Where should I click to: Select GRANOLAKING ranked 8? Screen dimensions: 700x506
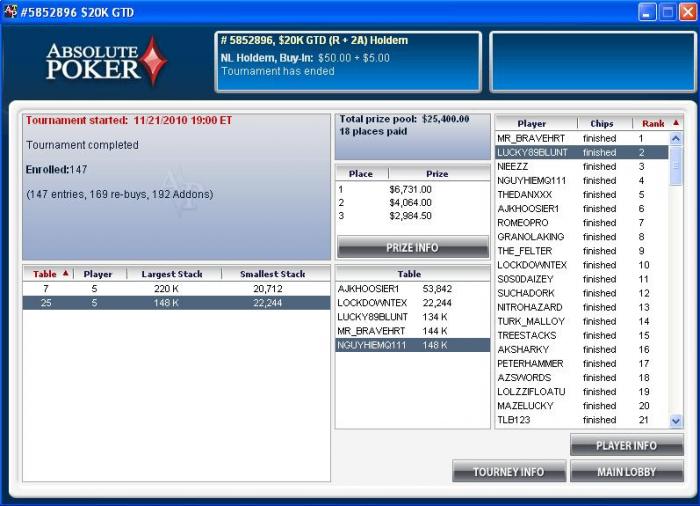582,237
